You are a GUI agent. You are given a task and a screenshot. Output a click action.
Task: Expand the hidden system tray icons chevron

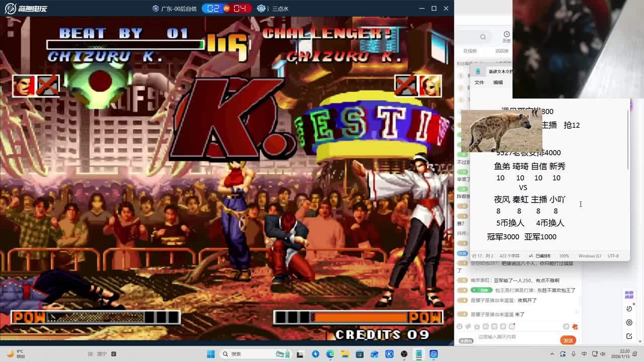point(552,354)
